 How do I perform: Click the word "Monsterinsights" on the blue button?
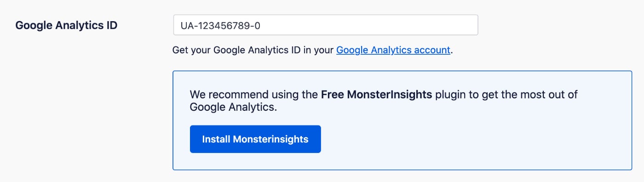click(270, 139)
